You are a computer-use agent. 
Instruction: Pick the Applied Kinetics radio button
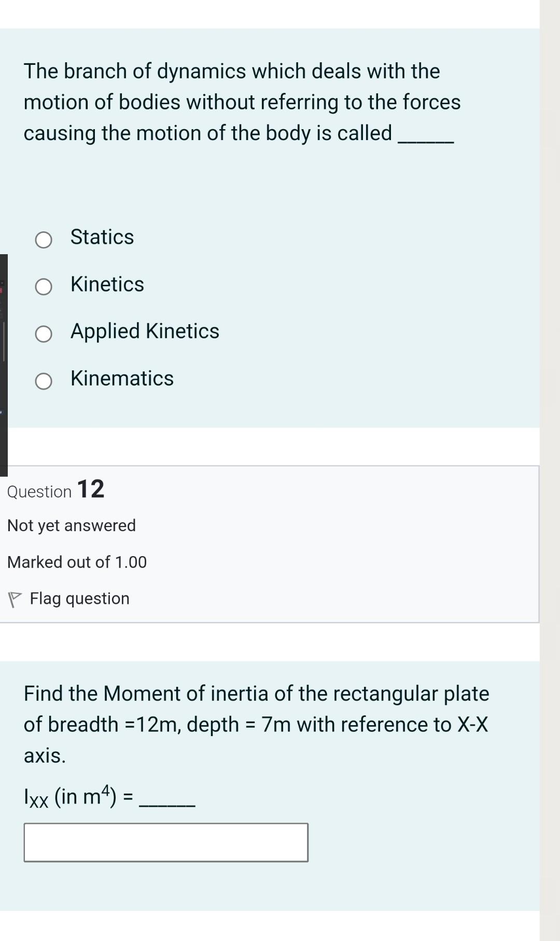click(x=44, y=334)
